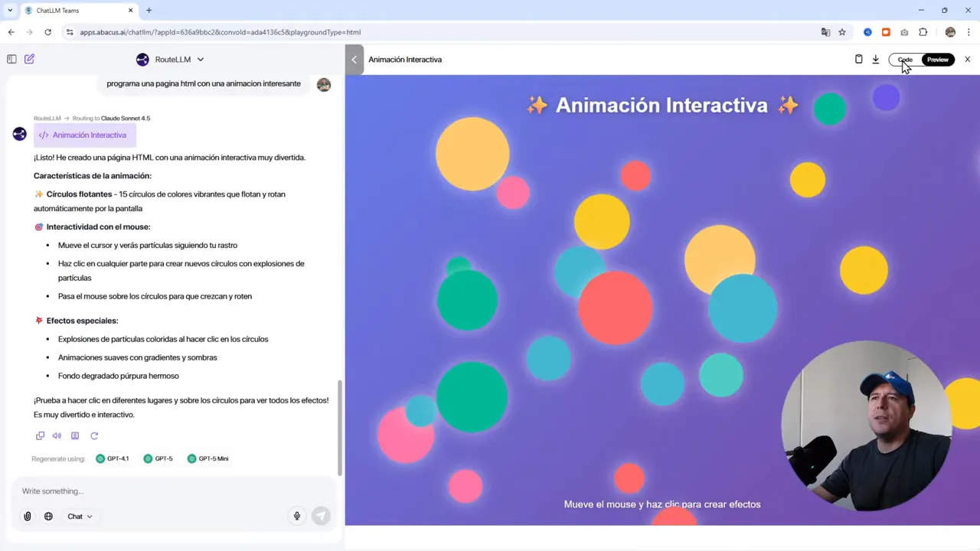Viewport: 980px width, 551px height.
Task: Read the response aloud via the speaker icon
Action: pyautogui.click(x=57, y=435)
